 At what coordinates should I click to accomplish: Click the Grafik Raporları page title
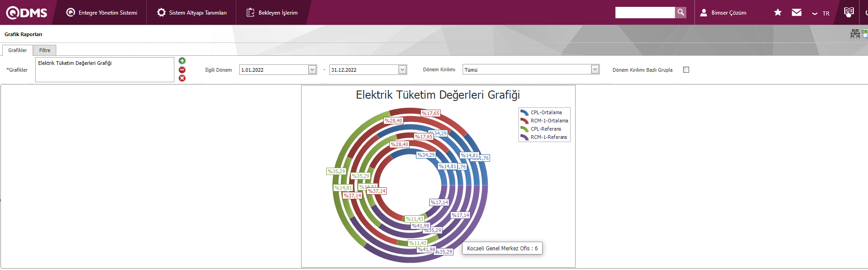pos(23,34)
